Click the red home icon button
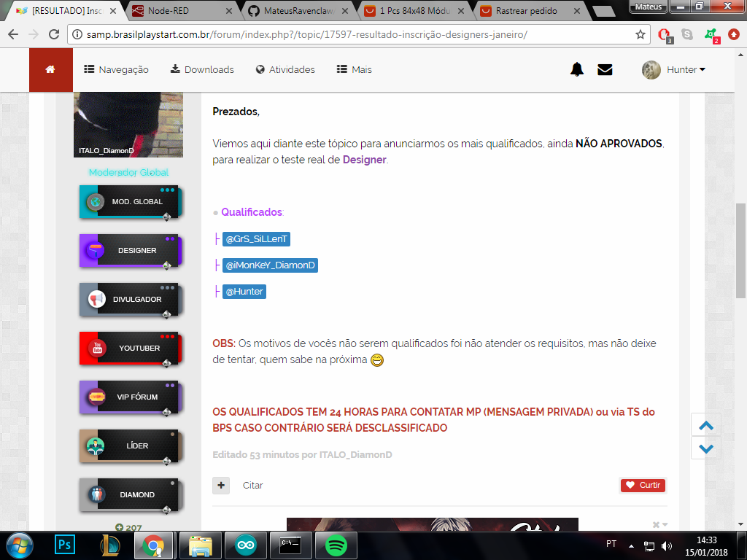This screenshot has width=747, height=560. pyautogui.click(x=50, y=70)
